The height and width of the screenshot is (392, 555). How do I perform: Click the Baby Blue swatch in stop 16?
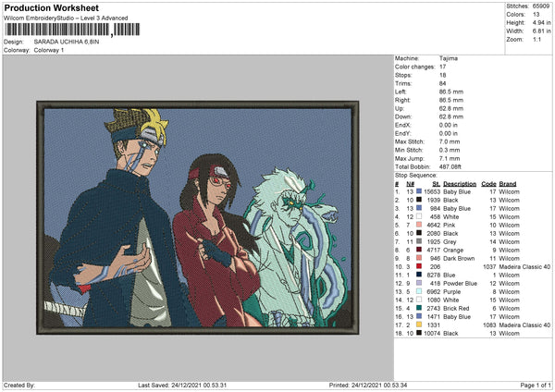click(x=419, y=316)
